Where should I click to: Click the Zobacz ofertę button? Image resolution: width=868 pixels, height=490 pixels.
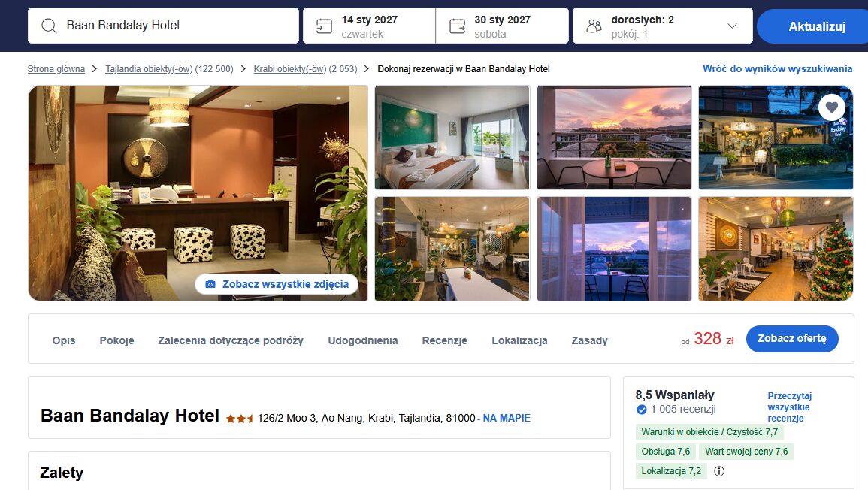tap(791, 338)
